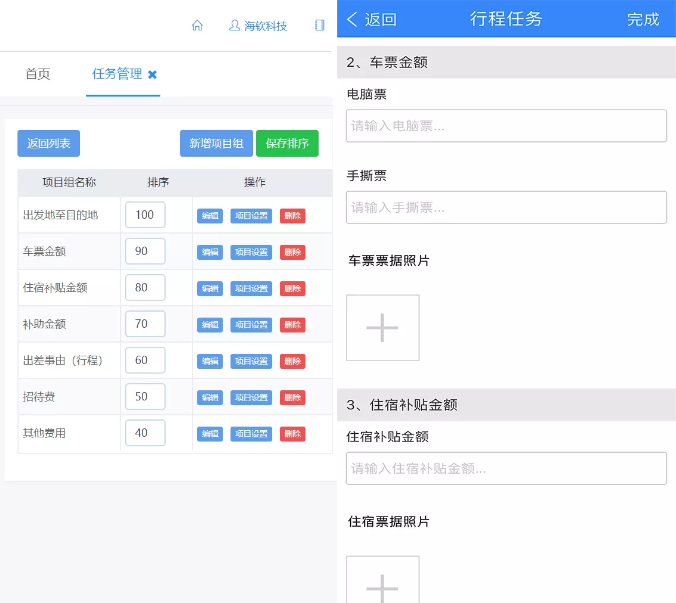Click the green 保存排序 button
Screen dimensions: 676x603
tap(287, 144)
